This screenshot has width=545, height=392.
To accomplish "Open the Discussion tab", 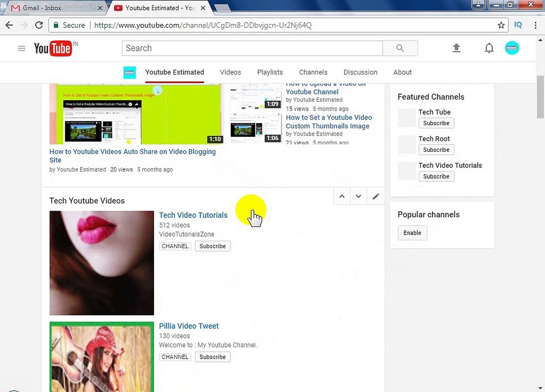I will point(360,72).
